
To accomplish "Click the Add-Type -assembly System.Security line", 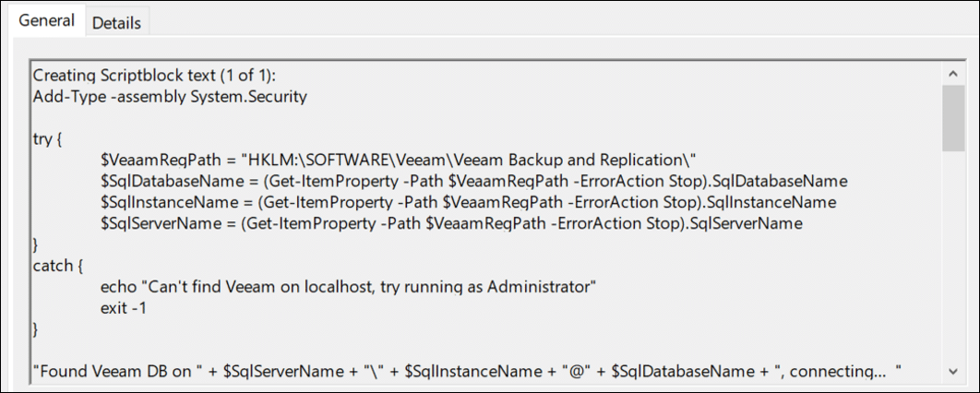I will (x=169, y=95).
